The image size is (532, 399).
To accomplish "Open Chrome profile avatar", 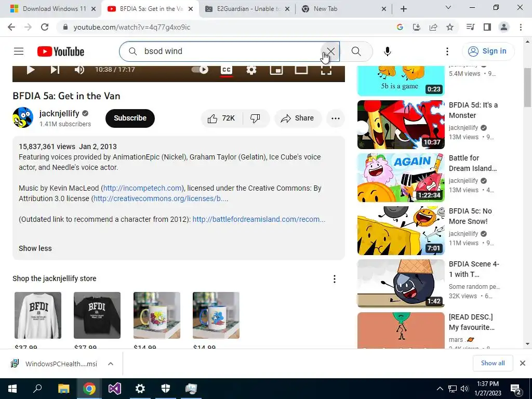I will [504, 27].
